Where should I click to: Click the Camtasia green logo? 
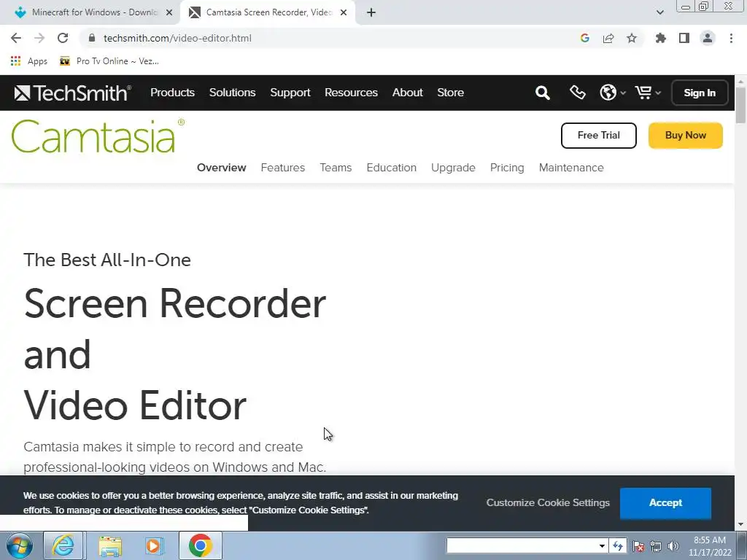tap(98, 136)
